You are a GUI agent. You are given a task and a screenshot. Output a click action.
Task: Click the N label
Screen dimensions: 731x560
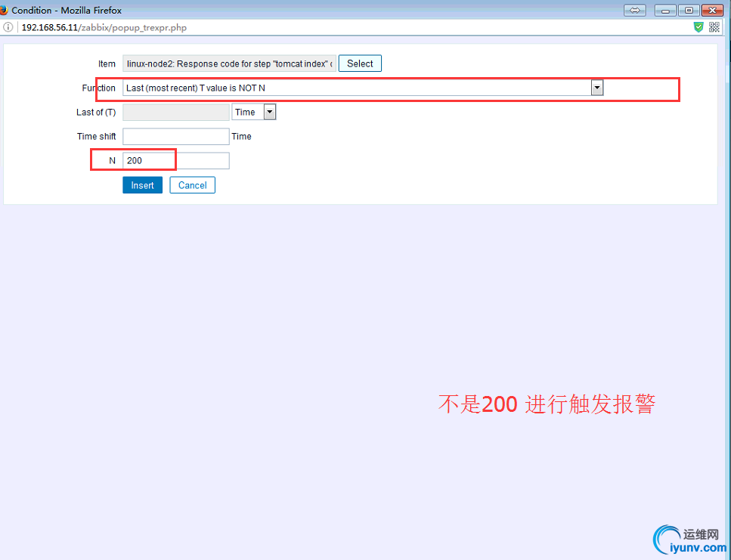tap(112, 161)
